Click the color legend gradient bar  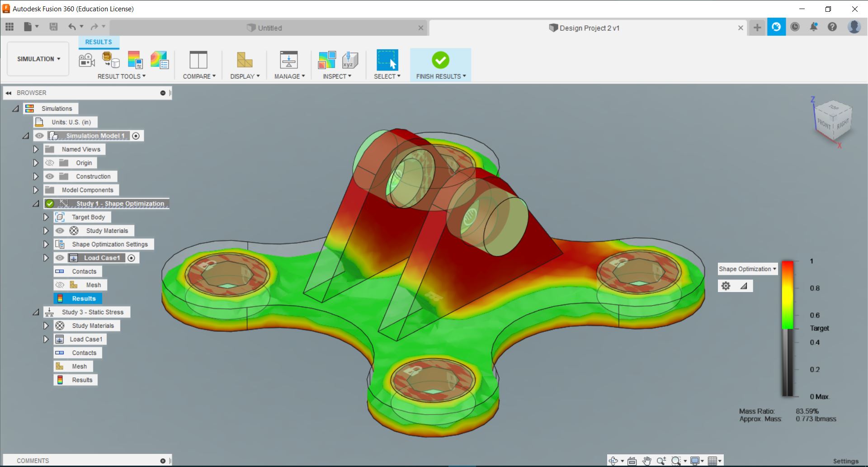[x=788, y=328]
